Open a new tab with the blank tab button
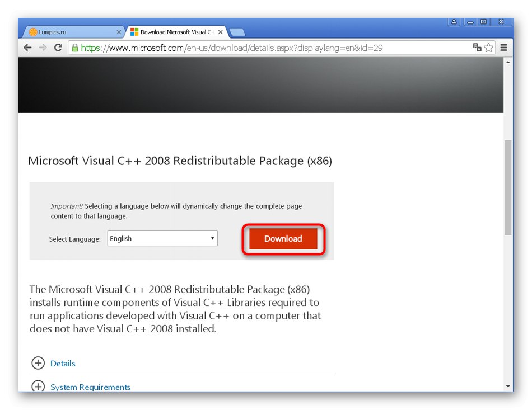The width and height of the screenshot is (532, 410). pos(237,32)
